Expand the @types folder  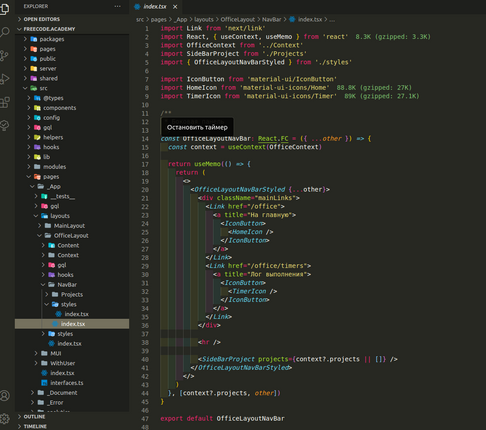(x=53, y=98)
